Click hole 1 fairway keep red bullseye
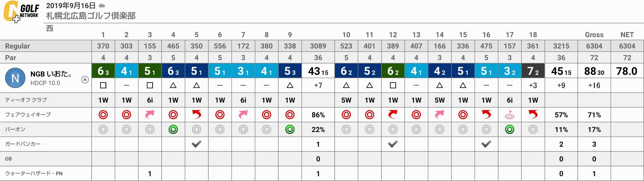The image size is (644, 181). point(103,115)
